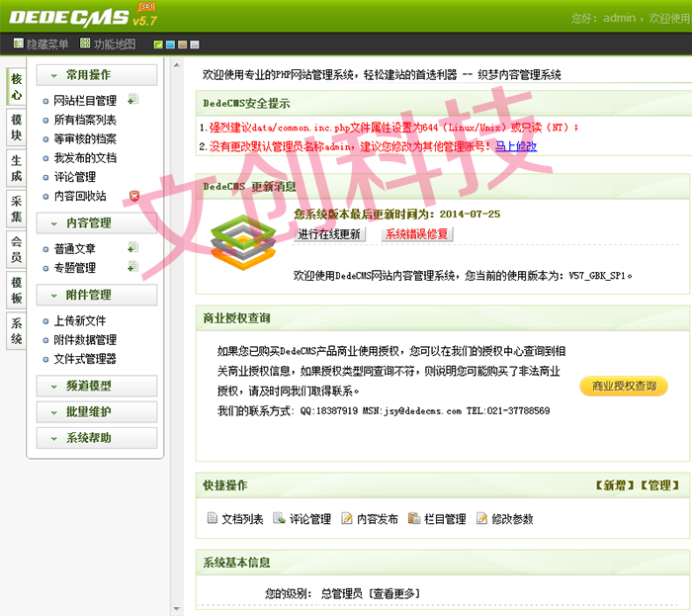The height and width of the screenshot is (616, 692).
Task: Click the 进行在线更新 button
Action: tap(329, 234)
